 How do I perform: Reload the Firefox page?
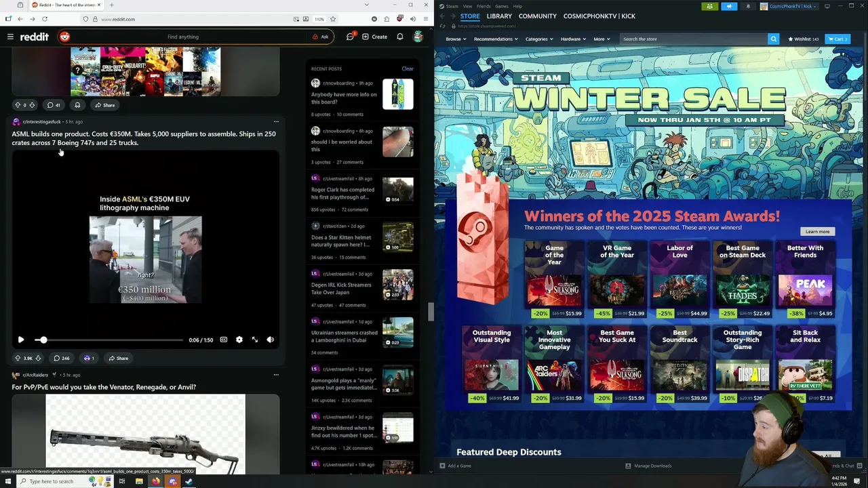pyautogui.click(x=45, y=19)
